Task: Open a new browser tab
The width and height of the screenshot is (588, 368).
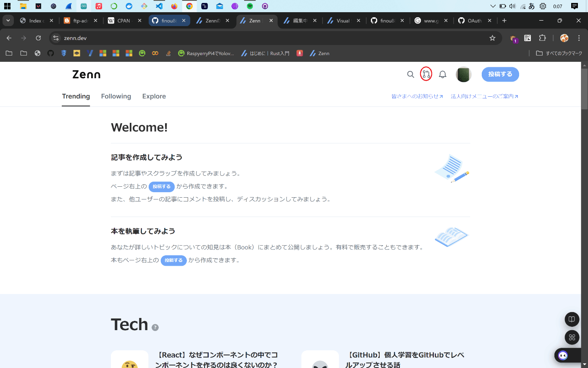Action: pos(504,21)
